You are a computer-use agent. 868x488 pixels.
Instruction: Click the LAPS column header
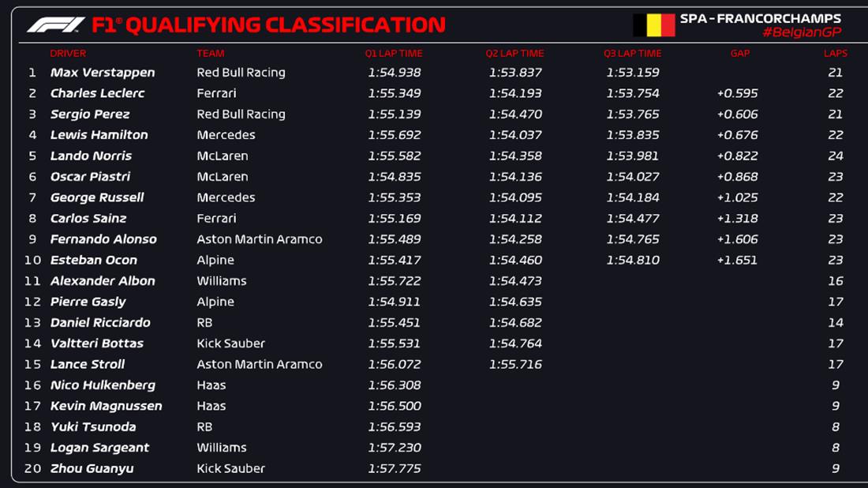click(x=836, y=54)
